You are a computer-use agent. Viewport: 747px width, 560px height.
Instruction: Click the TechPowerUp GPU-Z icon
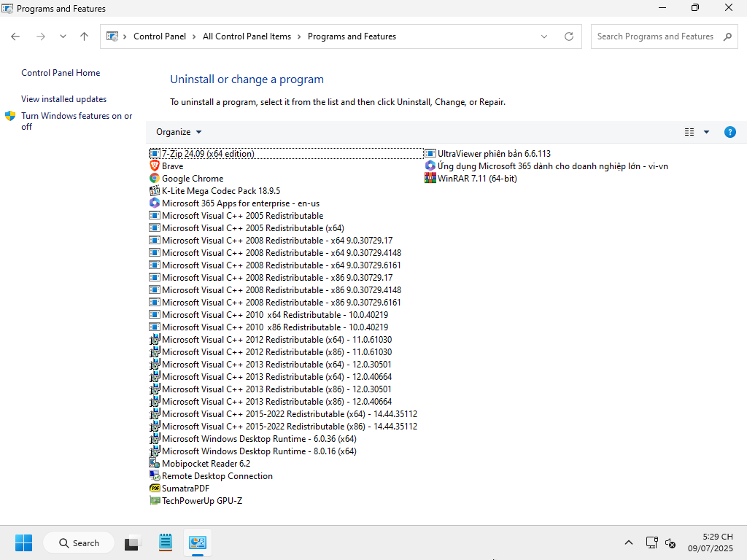tap(155, 501)
